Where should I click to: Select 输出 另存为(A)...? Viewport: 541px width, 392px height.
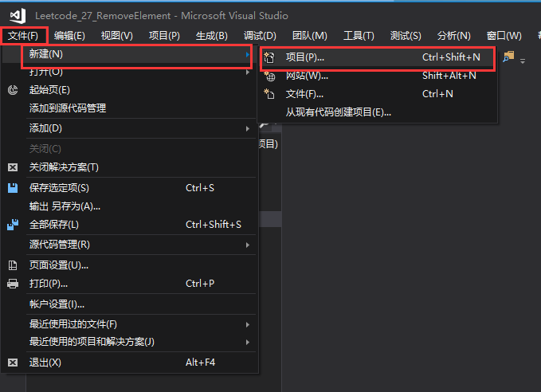(x=129, y=206)
